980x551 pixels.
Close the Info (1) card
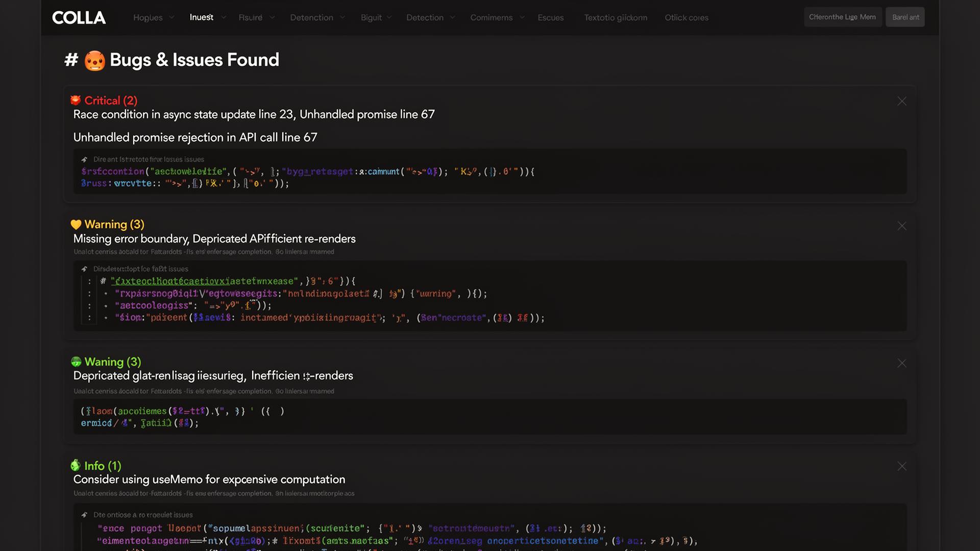(902, 466)
